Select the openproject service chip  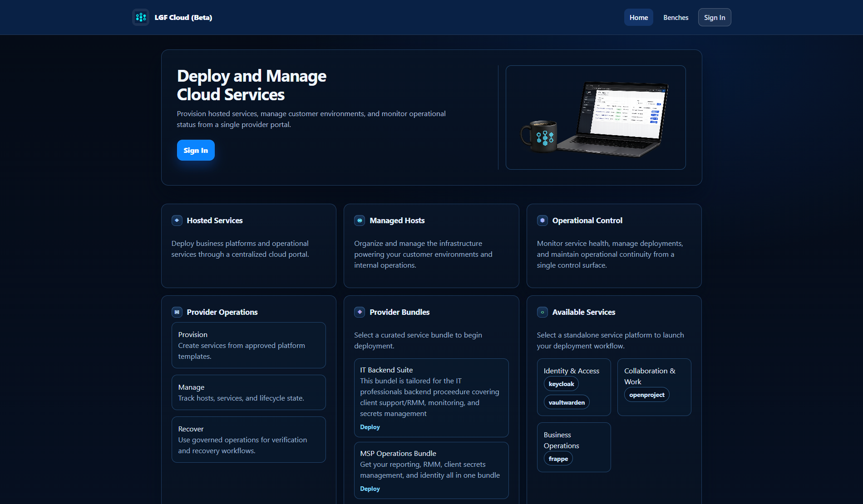click(647, 395)
